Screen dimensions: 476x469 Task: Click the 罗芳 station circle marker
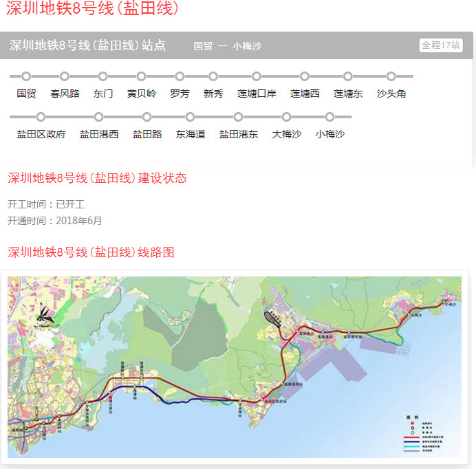[x=180, y=76]
